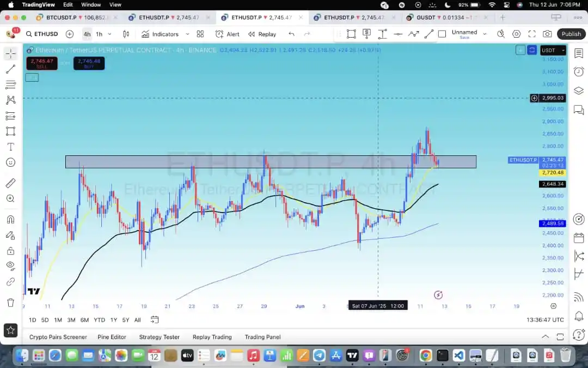Set chart range to 1M
Screen dimensions: 588x368
click(58, 320)
